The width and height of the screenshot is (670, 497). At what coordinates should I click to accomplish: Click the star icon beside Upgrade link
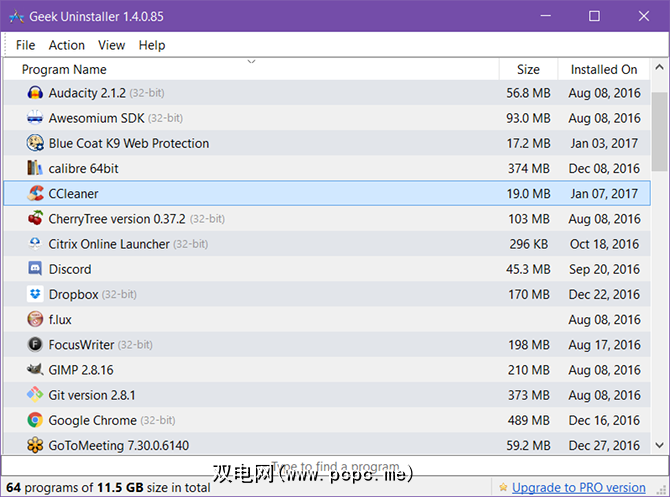tap(503, 487)
